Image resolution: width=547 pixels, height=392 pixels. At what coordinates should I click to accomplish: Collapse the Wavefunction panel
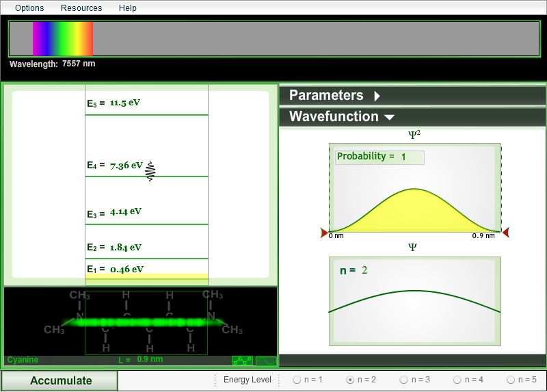click(334, 117)
